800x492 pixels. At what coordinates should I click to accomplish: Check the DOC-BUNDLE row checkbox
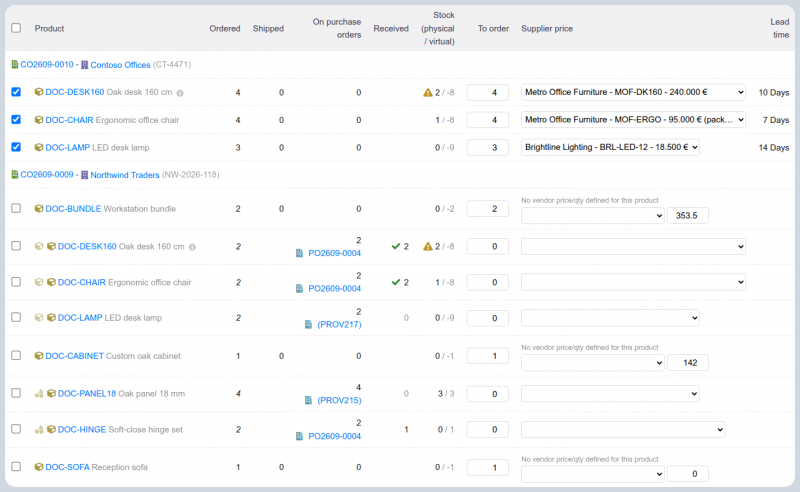pyautogui.click(x=16, y=208)
